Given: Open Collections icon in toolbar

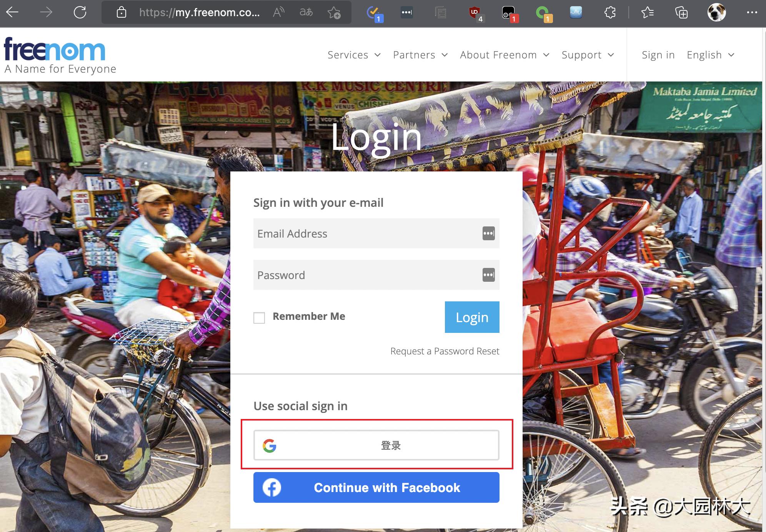Looking at the screenshot, I should 681,13.
